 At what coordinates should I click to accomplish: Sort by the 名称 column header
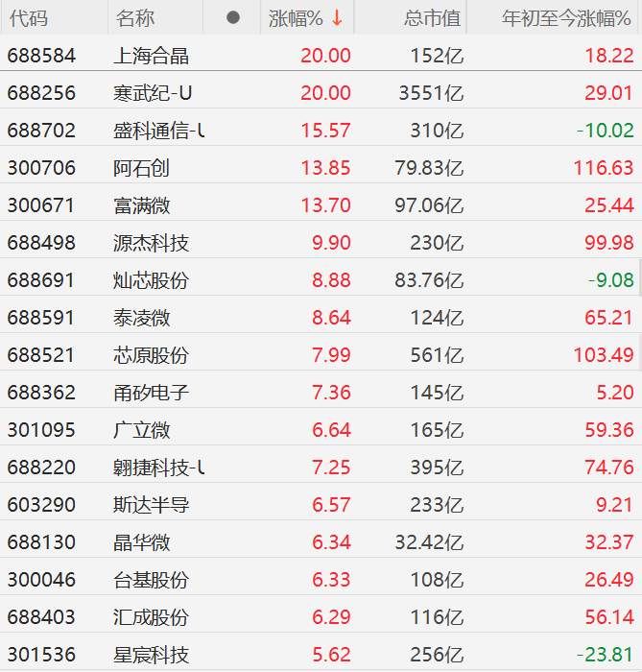click(x=135, y=18)
